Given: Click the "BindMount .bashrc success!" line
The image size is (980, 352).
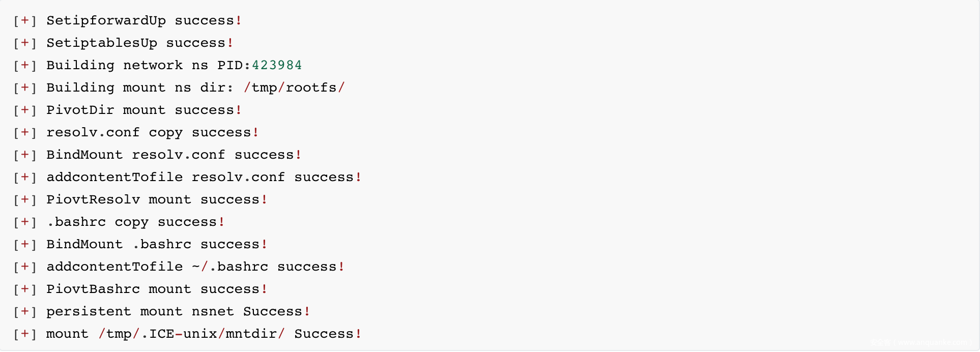Looking at the screenshot, I should tap(157, 245).
